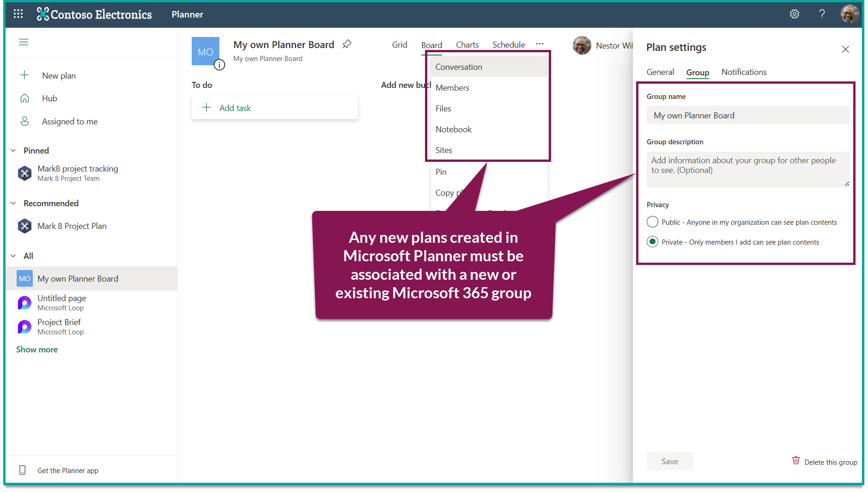Click Nestor's member avatar
The width and height of the screenshot is (868, 492).
click(582, 45)
